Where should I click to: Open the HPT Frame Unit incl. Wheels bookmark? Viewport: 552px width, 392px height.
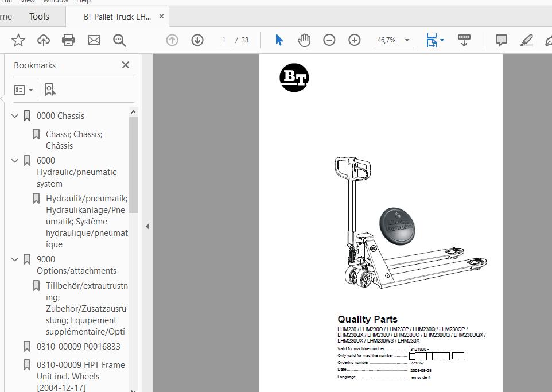pos(80,376)
